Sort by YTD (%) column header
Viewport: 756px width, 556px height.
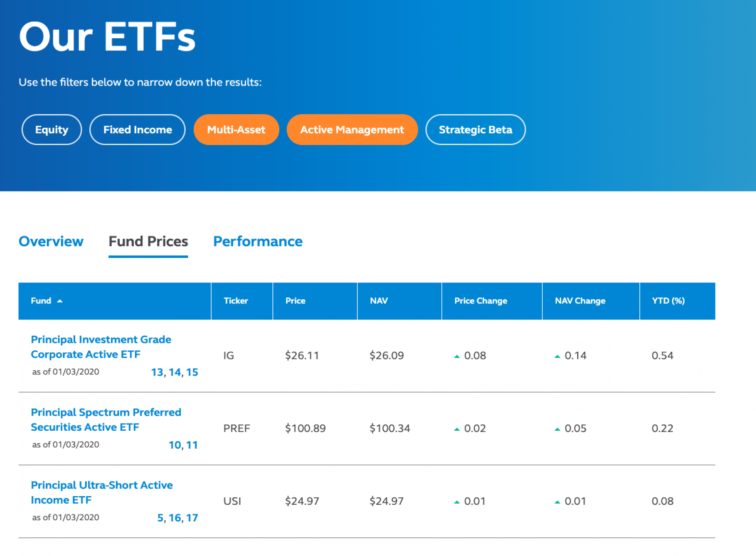click(x=668, y=301)
